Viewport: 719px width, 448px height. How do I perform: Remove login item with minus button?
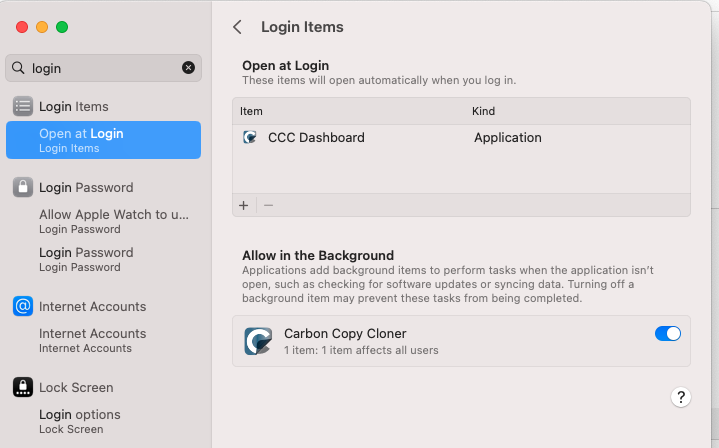[268, 205]
